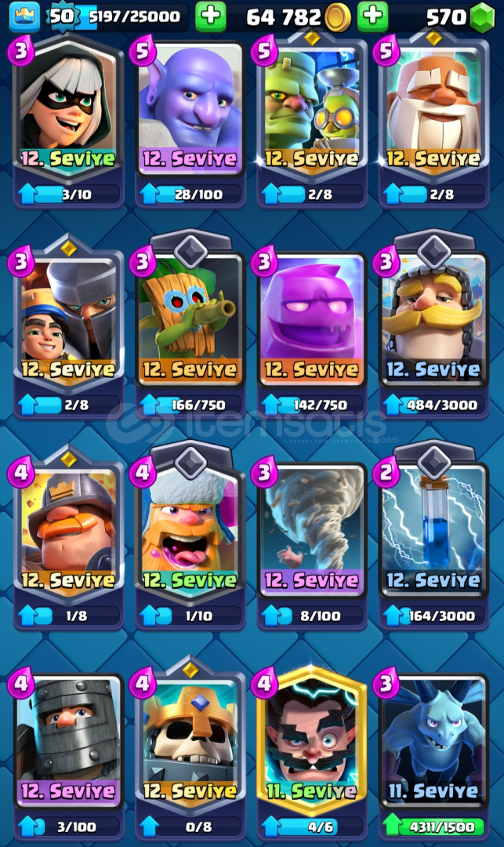This screenshot has height=847, width=504.
Task: Tap the 5197/25000 experience bar
Action: pyautogui.click(x=133, y=16)
